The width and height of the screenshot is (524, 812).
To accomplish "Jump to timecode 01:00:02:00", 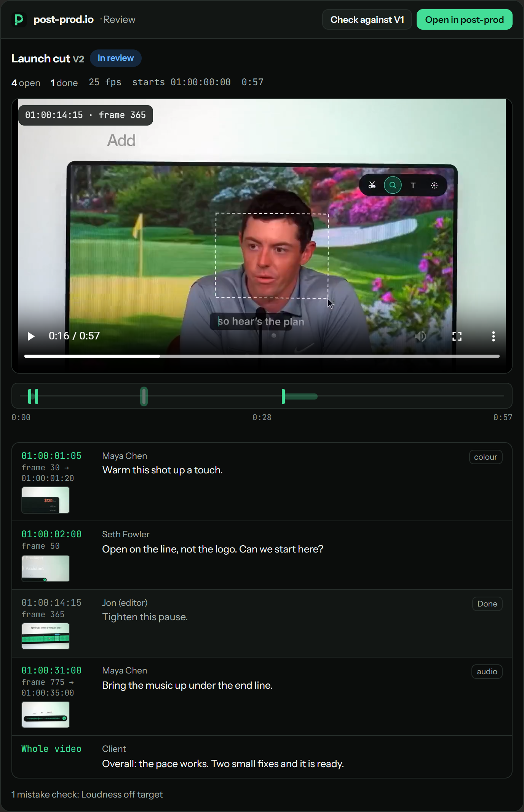I will [51, 534].
